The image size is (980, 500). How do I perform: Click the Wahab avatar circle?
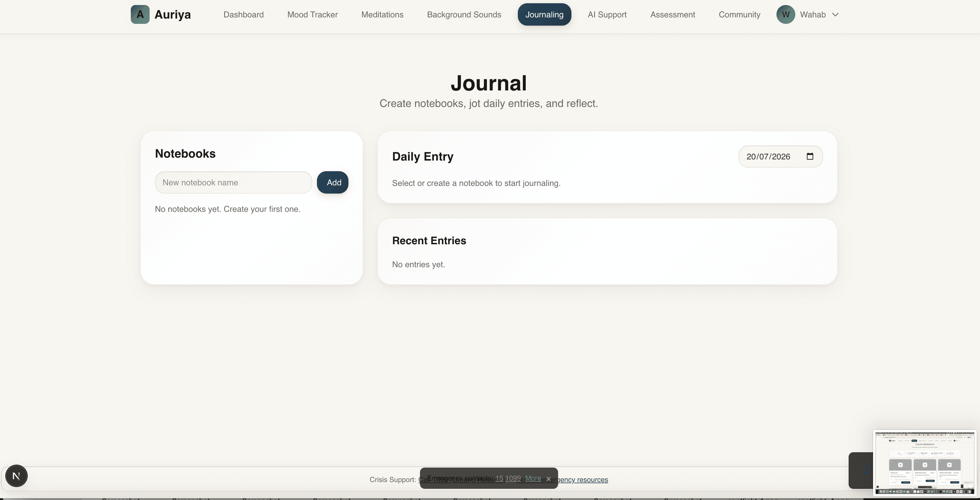click(786, 14)
